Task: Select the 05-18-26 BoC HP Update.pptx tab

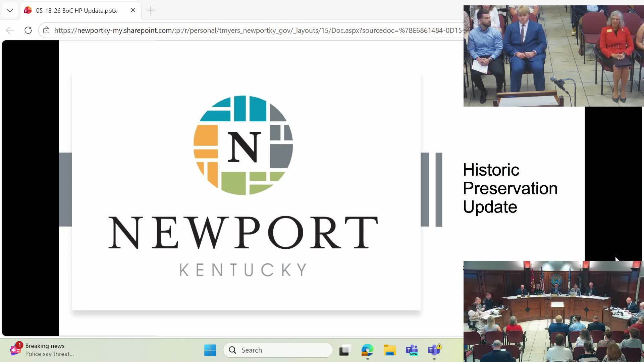Action: [80, 10]
